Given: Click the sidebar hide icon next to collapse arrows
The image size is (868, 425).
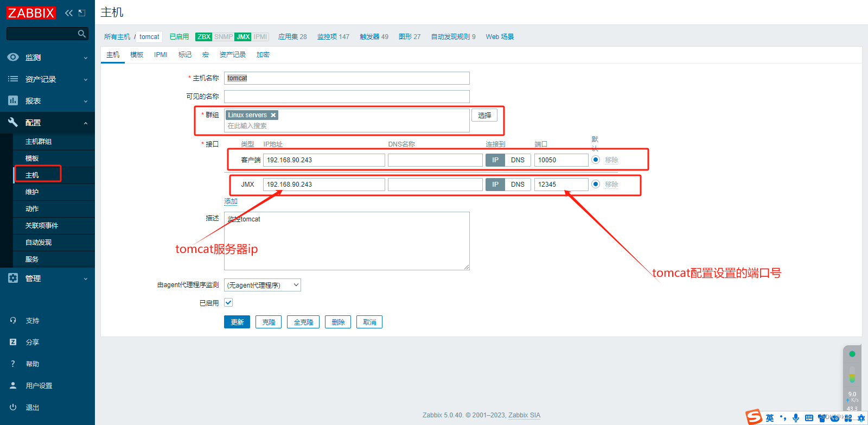Looking at the screenshot, I should 82,13.
